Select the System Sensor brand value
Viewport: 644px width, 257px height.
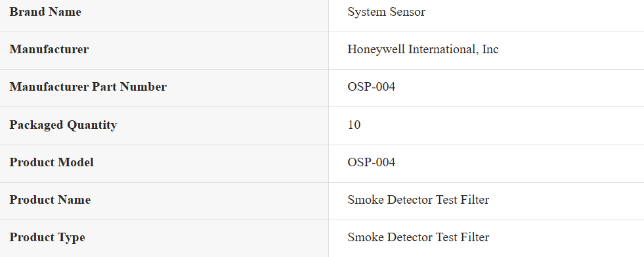pos(386,12)
